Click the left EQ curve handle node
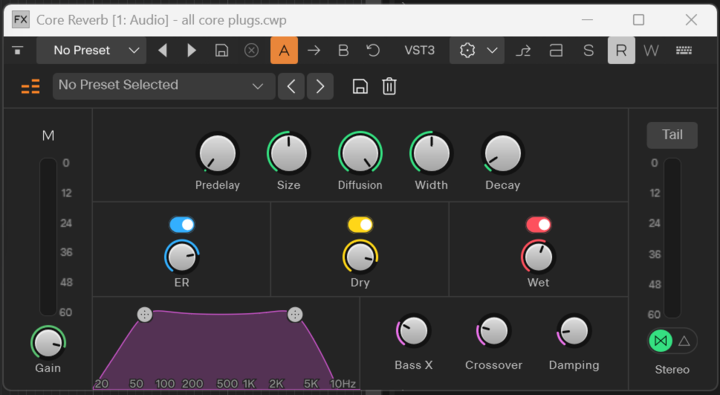The height and width of the screenshot is (395, 720). click(x=145, y=315)
